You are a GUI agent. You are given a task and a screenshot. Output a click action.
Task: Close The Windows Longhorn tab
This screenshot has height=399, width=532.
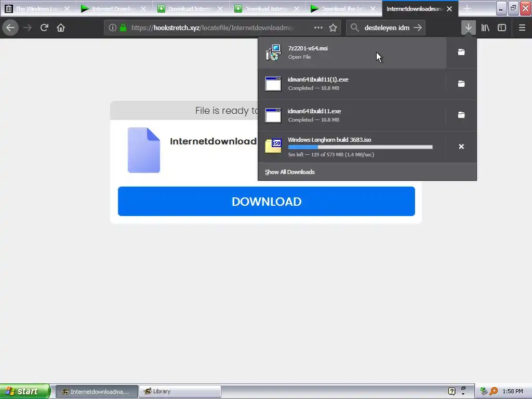(x=67, y=9)
